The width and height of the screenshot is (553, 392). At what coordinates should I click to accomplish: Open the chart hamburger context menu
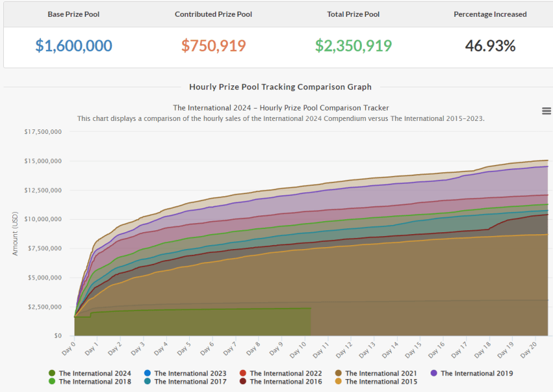546,111
